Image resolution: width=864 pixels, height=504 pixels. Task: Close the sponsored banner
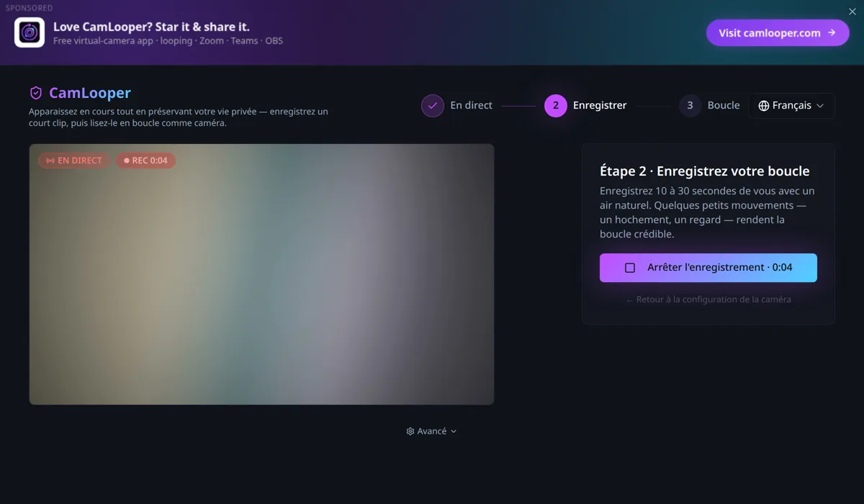(852, 12)
